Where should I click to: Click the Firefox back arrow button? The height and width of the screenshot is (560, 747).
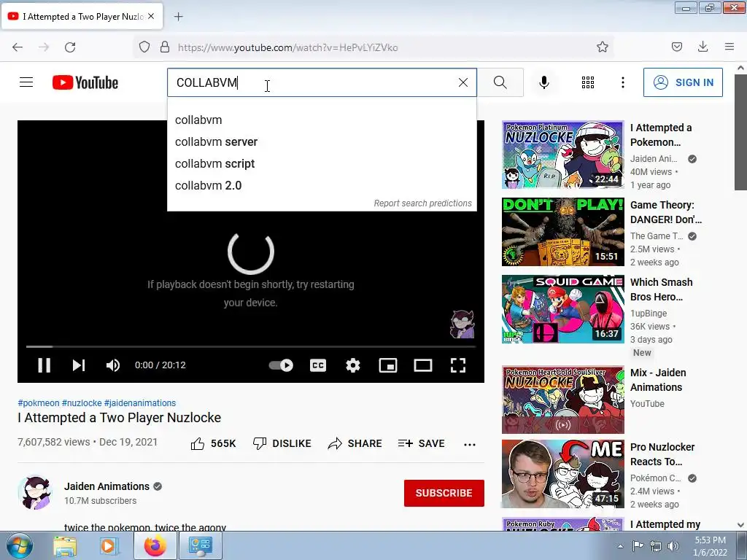click(x=18, y=47)
